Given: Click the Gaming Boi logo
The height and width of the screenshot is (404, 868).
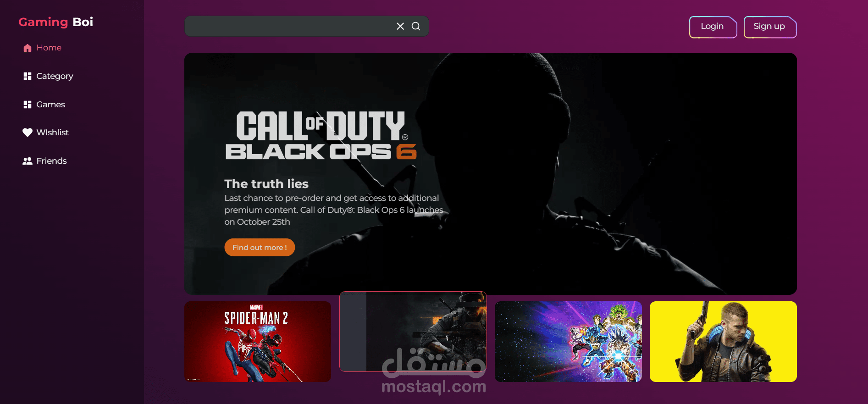Looking at the screenshot, I should [56, 22].
